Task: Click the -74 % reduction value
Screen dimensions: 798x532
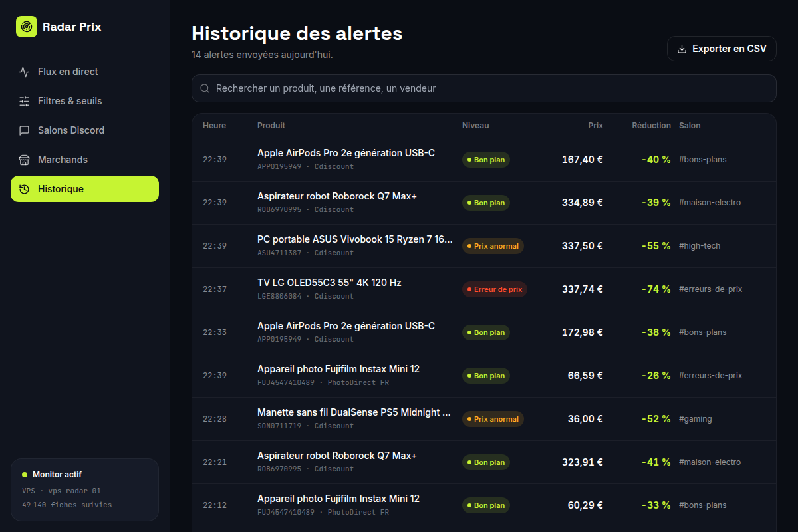Action: click(x=656, y=289)
